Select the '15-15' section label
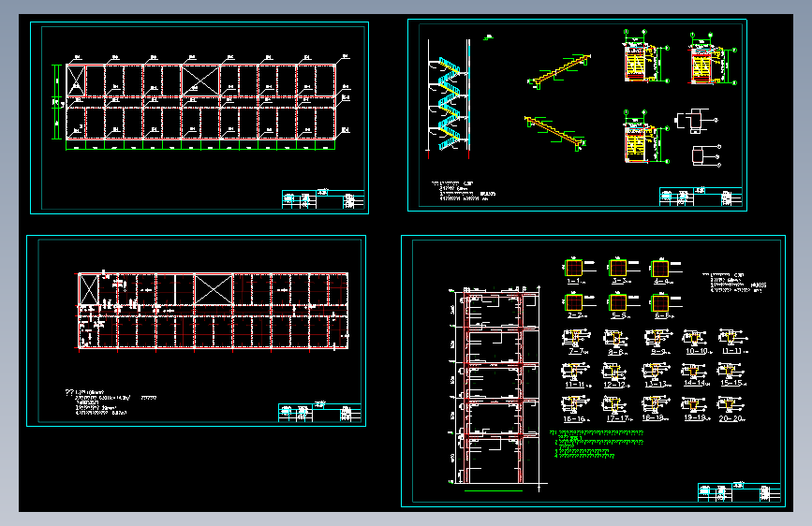The image size is (812, 526). click(x=732, y=383)
